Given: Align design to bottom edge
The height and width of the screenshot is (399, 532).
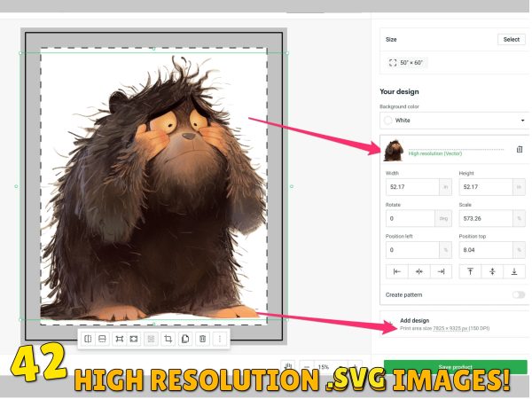Looking at the screenshot, I should point(512,271).
